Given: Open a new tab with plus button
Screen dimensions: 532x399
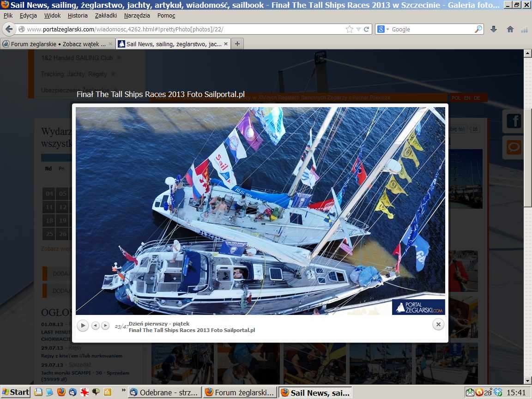Looking at the screenshot, I should pyautogui.click(x=237, y=44).
